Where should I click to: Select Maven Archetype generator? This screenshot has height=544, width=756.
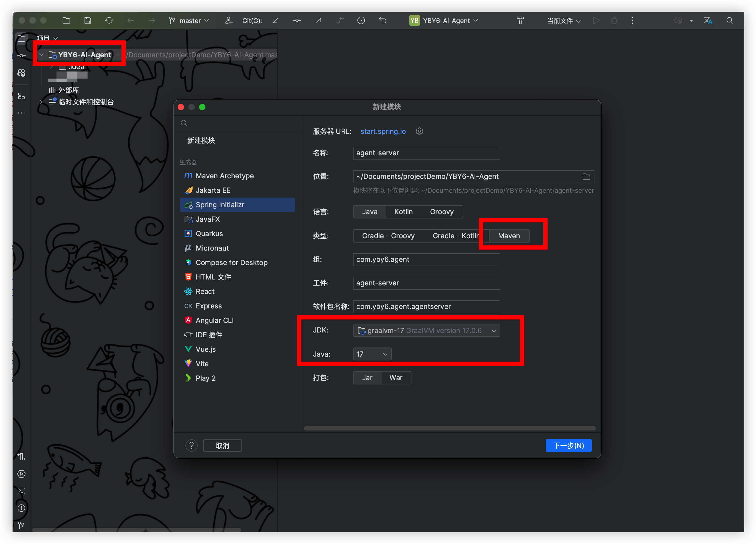coord(237,176)
